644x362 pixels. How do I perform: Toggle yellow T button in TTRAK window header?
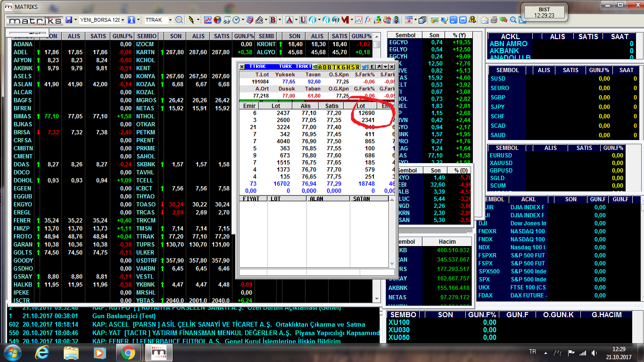pos(334,66)
